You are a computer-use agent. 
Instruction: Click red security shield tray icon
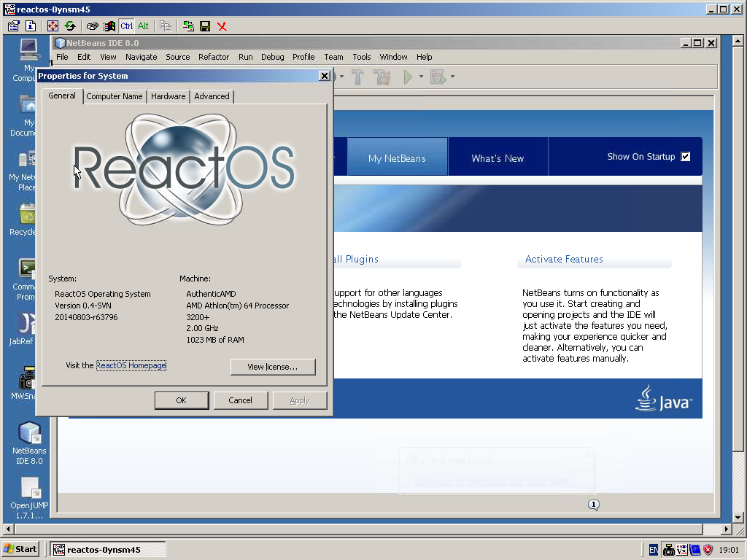(708, 550)
